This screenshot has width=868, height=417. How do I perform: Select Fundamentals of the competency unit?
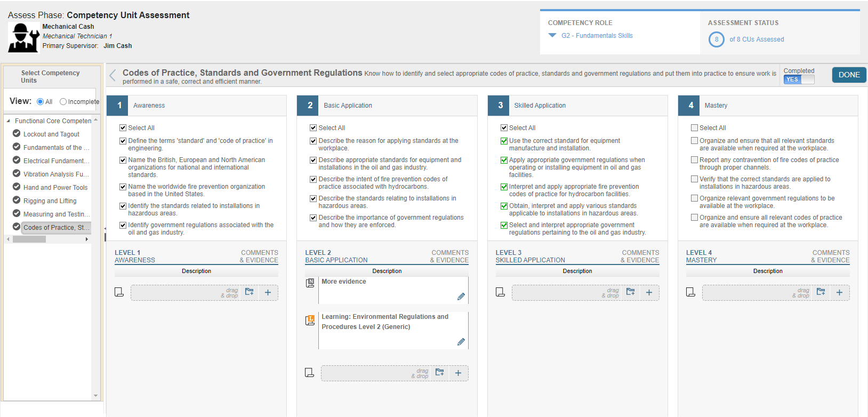57,148
